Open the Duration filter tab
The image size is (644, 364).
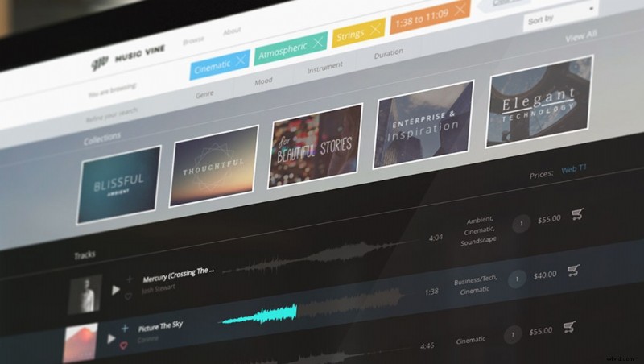(388, 53)
